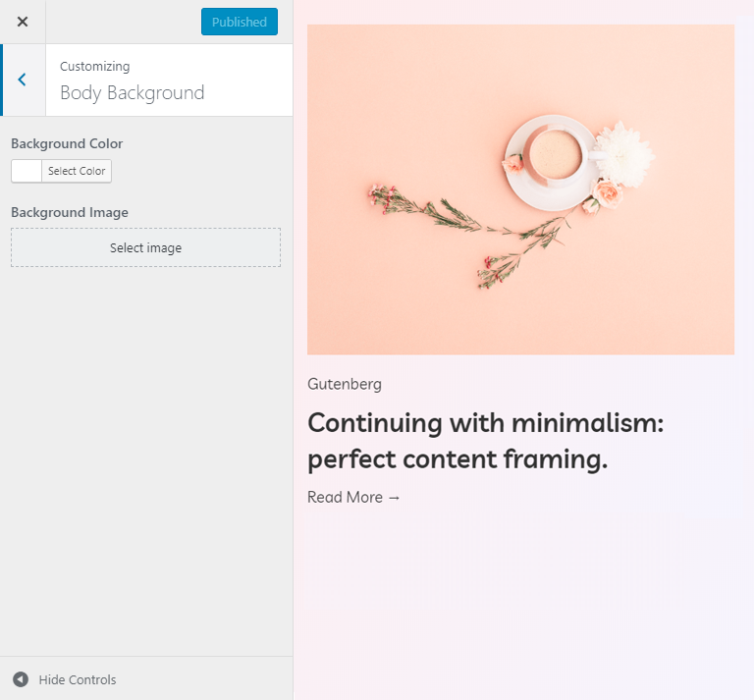Follow the Read More link
Viewport: 754px width, 700px height.
(346, 497)
